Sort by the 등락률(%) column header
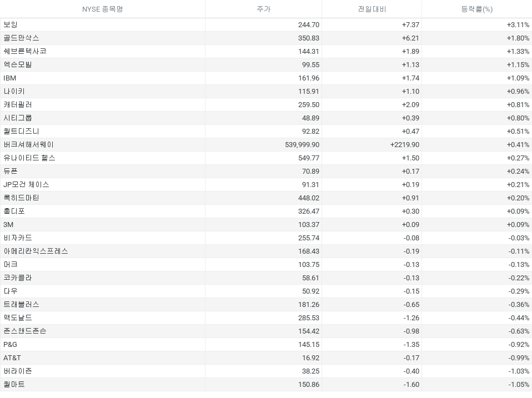Screen dimensions: 532x398 tap(476, 9)
